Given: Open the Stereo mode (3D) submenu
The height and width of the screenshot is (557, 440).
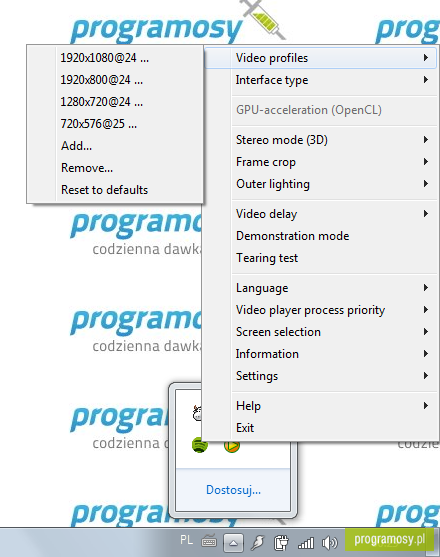Looking at the screenshot, I should point(321,140).
